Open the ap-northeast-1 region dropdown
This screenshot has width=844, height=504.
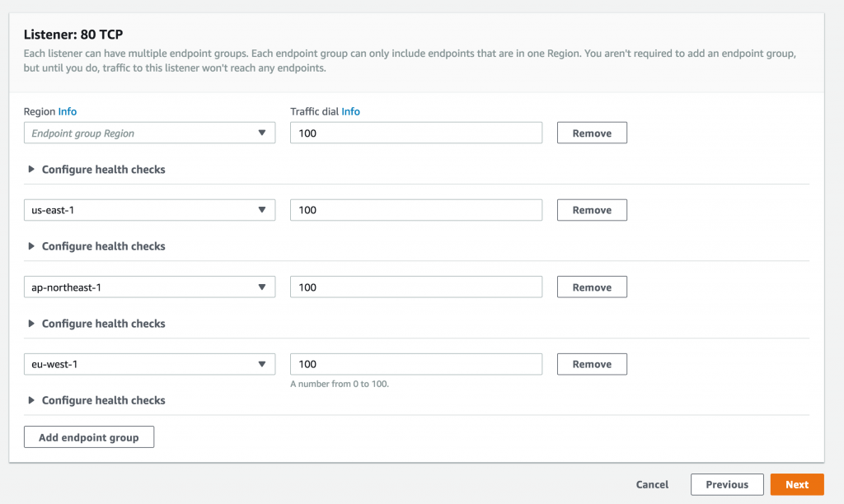(149, 287)
